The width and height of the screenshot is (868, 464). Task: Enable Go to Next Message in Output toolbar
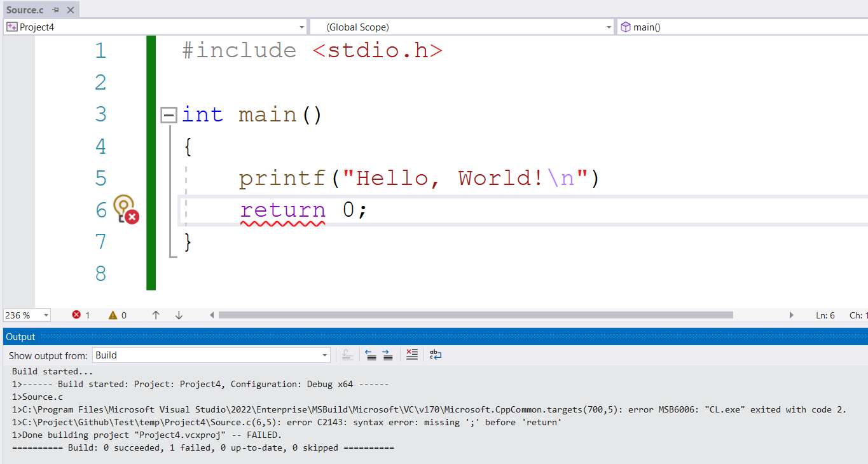(x=387, y=355)
